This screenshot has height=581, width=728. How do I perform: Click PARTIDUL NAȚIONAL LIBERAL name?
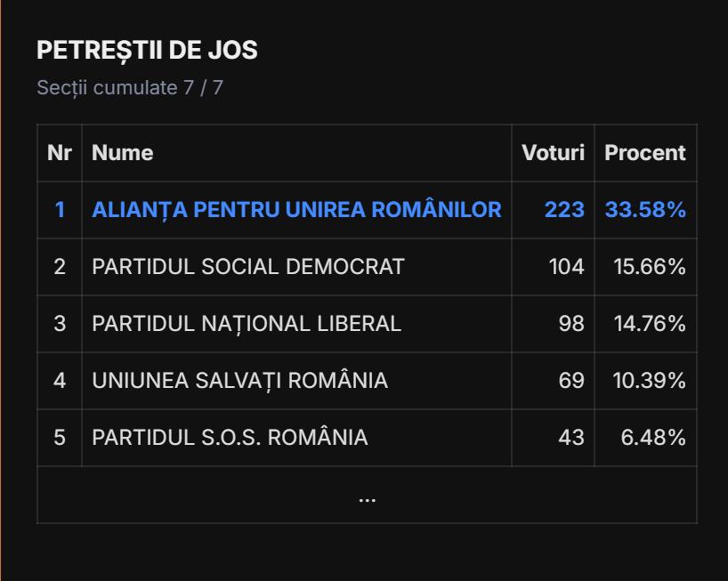pos(247,324)
